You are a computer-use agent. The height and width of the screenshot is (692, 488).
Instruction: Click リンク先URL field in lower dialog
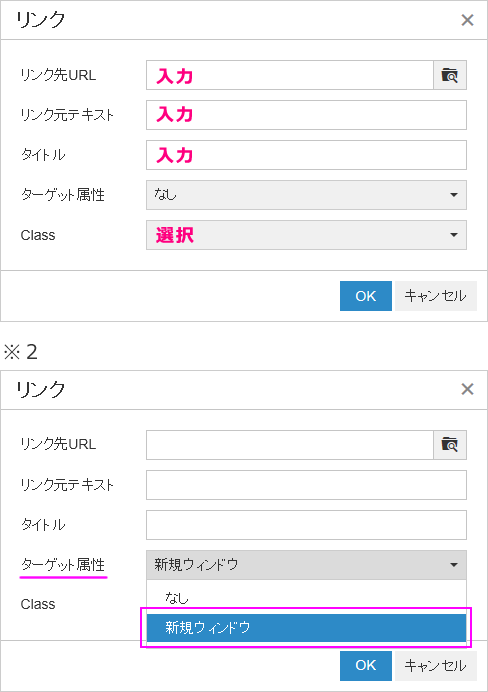[x=290, y=445]
